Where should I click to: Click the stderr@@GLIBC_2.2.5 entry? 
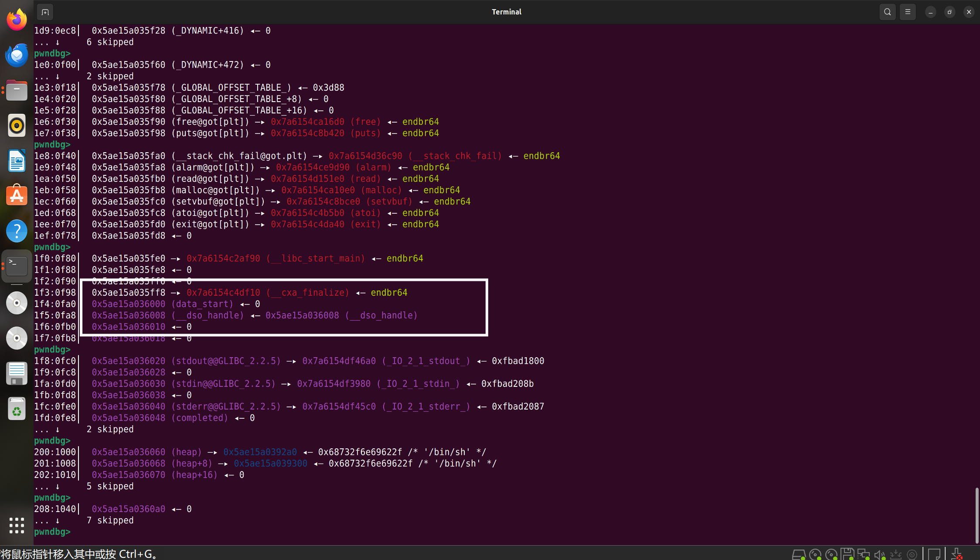click(226, 406)
